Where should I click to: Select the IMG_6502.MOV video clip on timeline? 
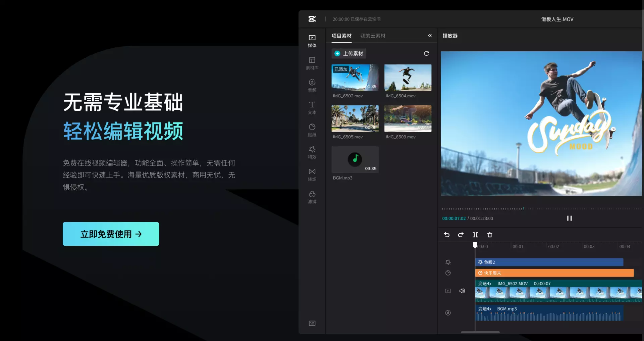[x=558, y=291]
